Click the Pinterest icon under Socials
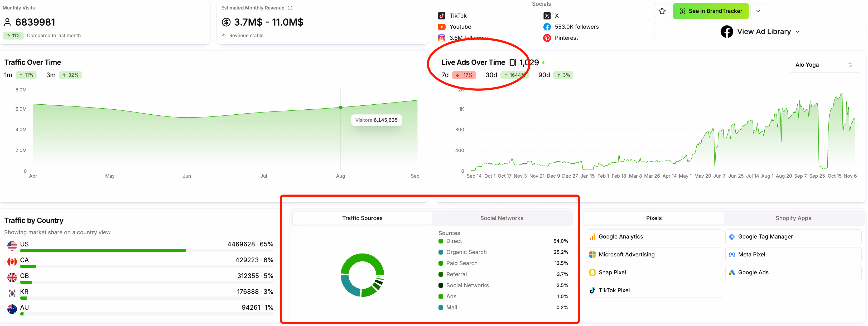The width and height of the screenshot is (868, 326). point(547,38)
